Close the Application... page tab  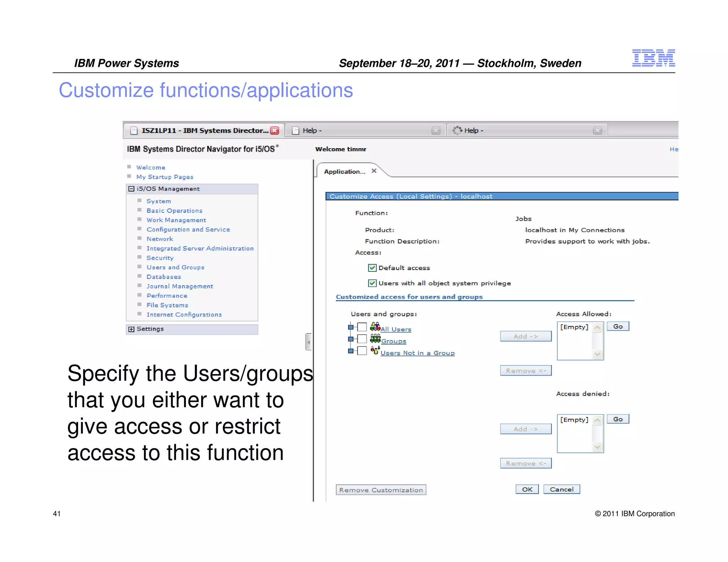[374, 171]
